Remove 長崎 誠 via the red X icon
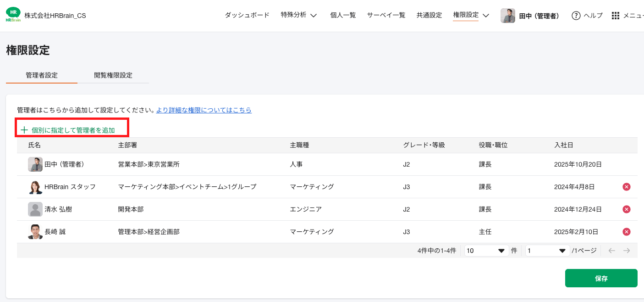Screen dimensions: 644x302 click(x=626, y=231)
